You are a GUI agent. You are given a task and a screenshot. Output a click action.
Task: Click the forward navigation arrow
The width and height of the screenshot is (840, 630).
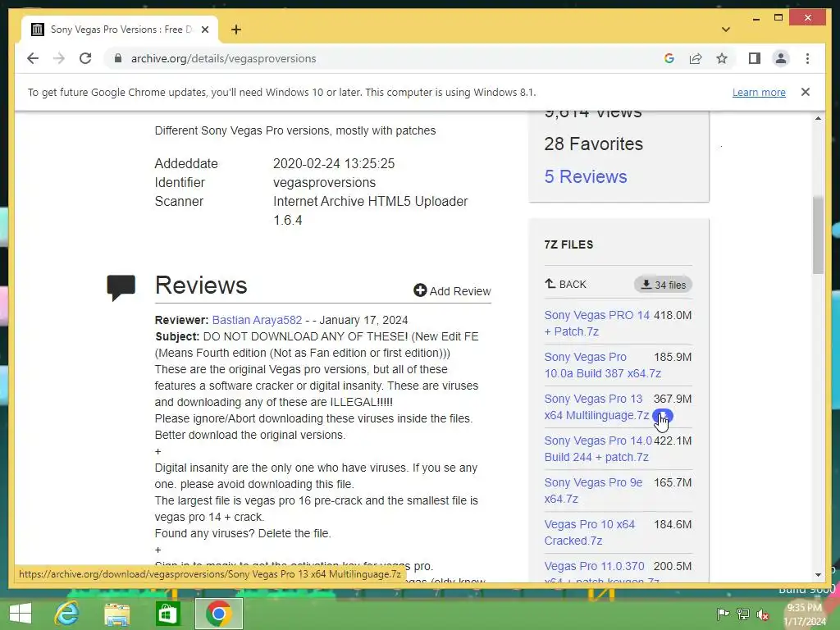point(59,58)
